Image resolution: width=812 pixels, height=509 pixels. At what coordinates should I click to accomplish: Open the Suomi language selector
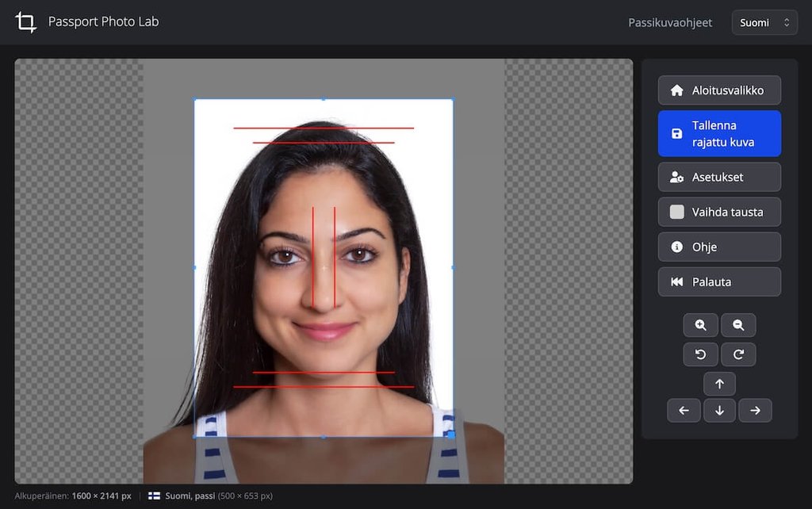coord(764,22)
